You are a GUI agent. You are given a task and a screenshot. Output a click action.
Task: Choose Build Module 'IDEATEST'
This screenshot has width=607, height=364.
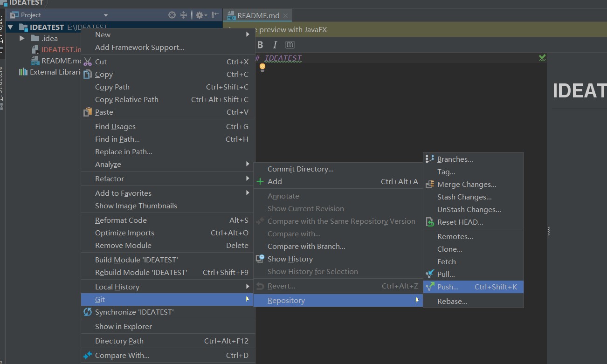168,260
